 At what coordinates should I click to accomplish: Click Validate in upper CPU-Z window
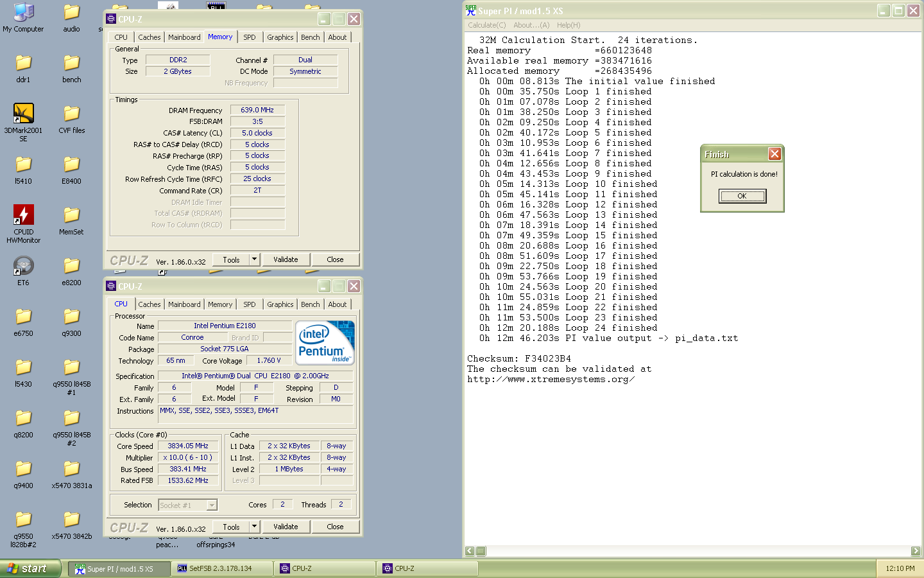pyautogui.click(x=286, y=259)
